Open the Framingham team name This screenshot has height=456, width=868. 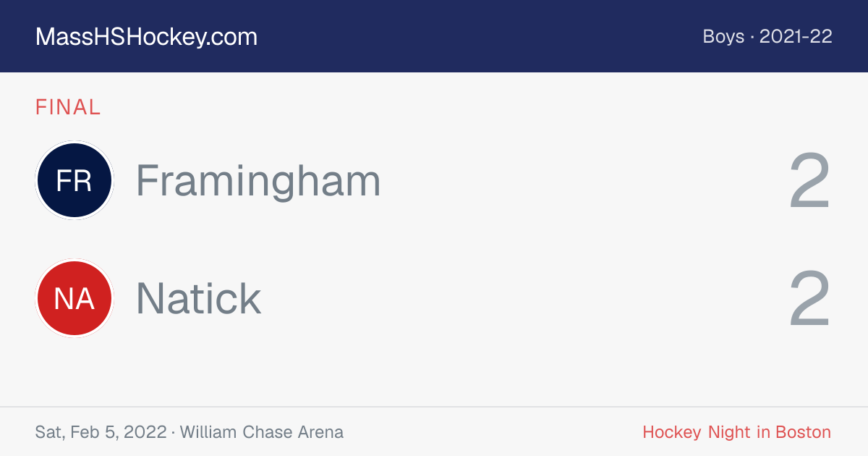[x=258, y=181]
